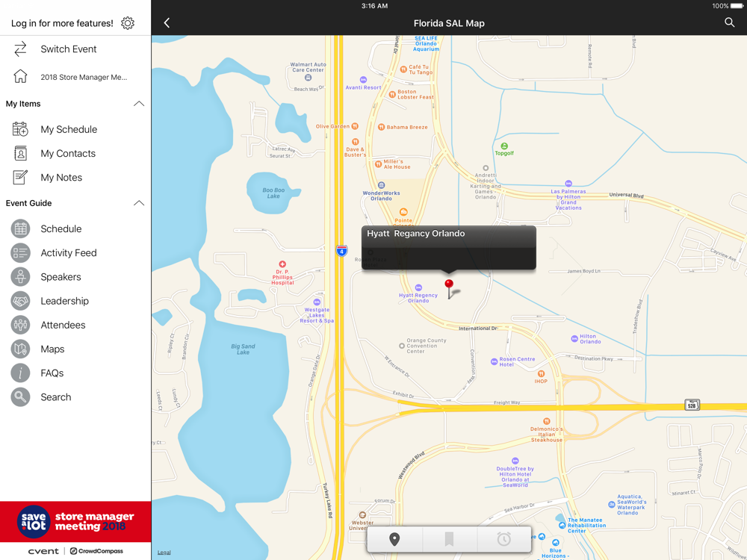This screenshot has width=747, height=560.
Task: Click the Westgate Lakes Resort & Spa marker
Action: coord(317,302)
